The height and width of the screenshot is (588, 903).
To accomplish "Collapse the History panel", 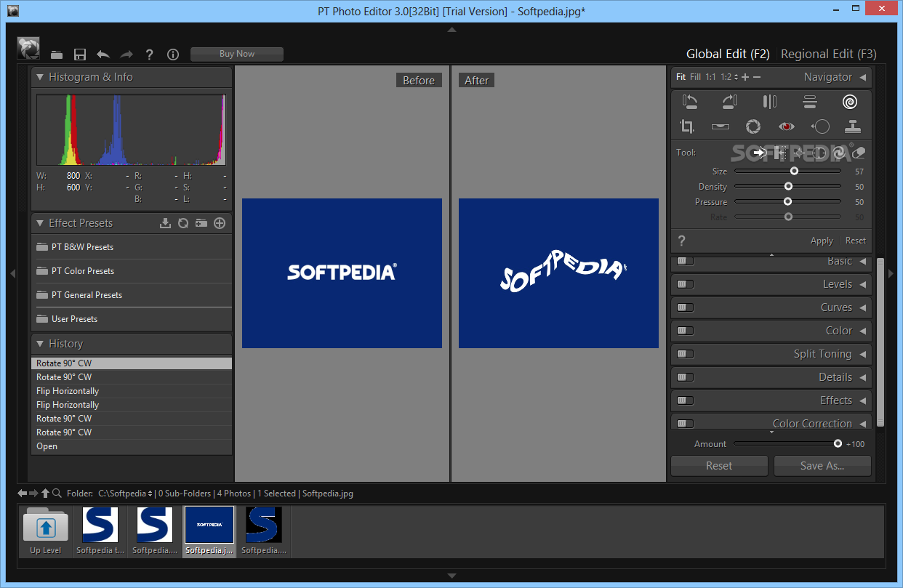I will pos(40,344).
